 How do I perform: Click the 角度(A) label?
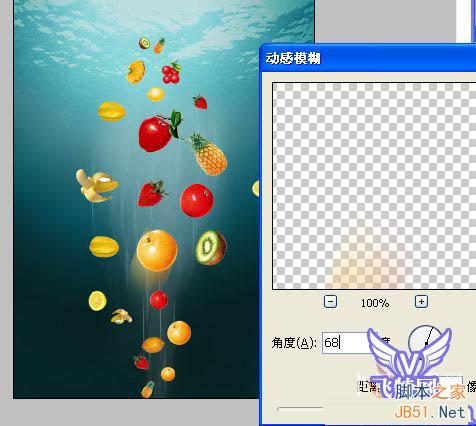(294, 343)
